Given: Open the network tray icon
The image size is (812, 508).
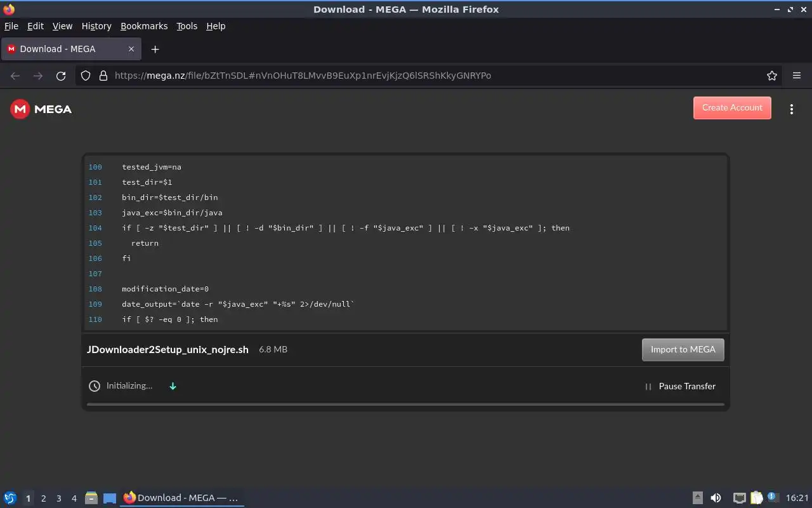Looking at the screenshot, I should pyautogui.click(x=739, y=498).
